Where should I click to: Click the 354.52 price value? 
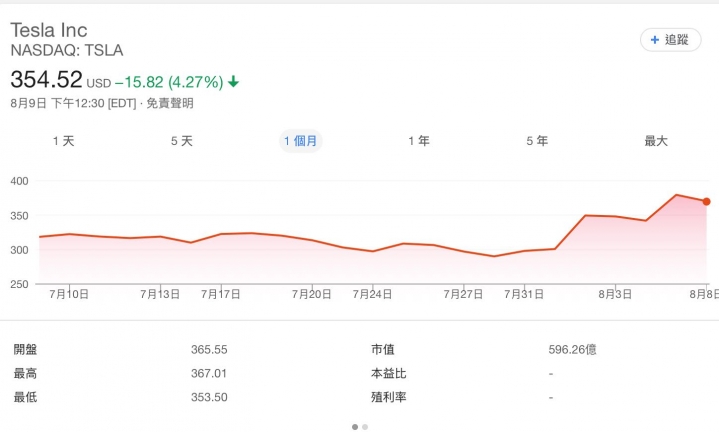(x=46, y=79)
